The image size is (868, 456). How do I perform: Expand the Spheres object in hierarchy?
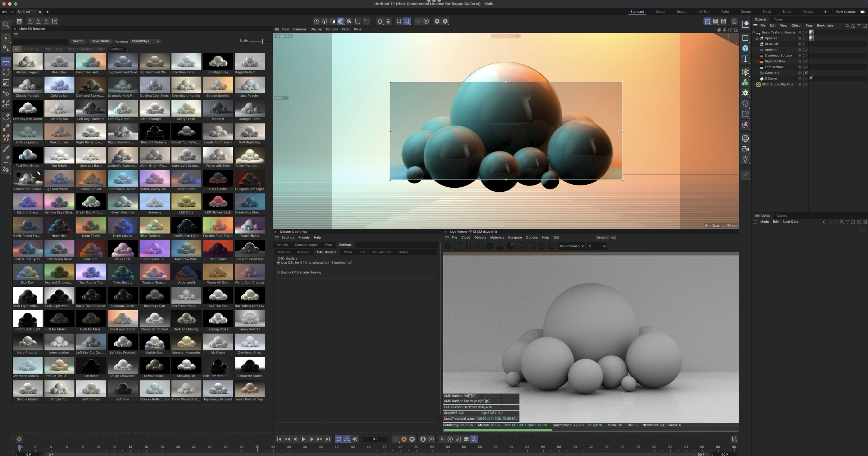coord(757,38)
